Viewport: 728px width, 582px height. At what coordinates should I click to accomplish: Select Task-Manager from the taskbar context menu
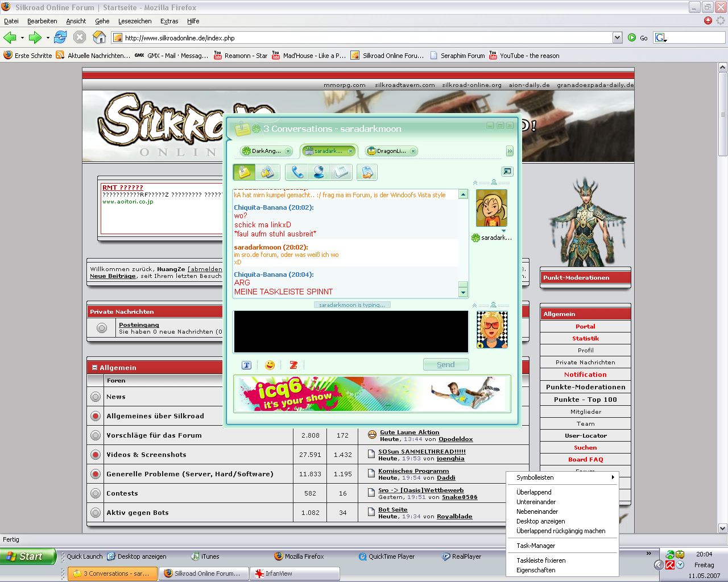535,546
